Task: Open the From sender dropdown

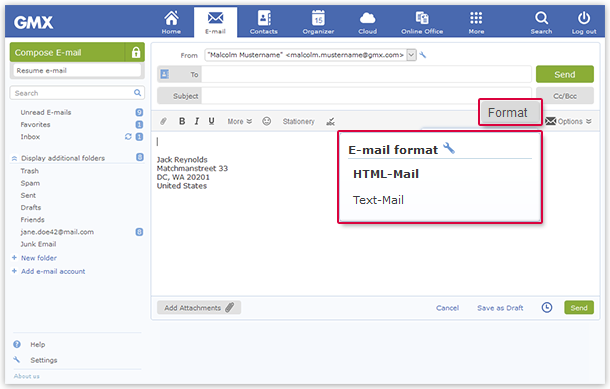Action: tap(411, 55)
